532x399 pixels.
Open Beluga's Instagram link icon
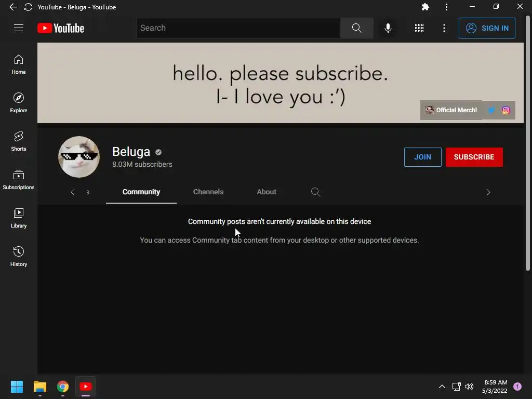pos(506,110)
